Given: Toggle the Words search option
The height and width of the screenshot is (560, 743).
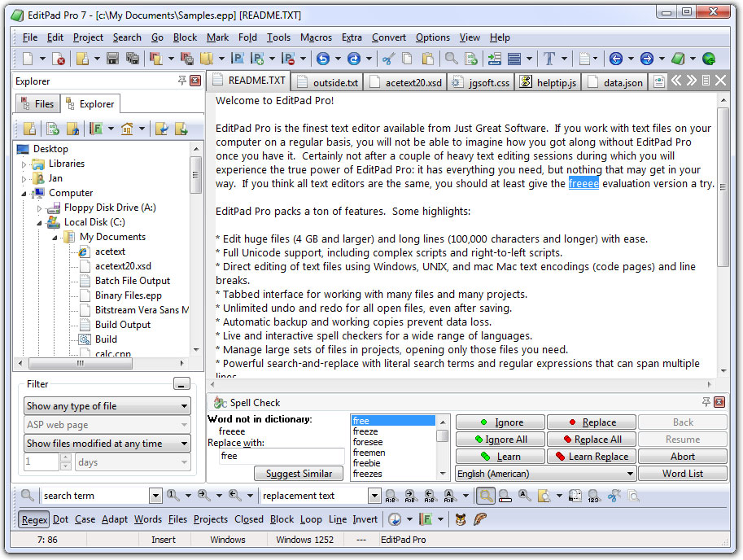Looking at the screenshot, I should (x=148, y=519).
